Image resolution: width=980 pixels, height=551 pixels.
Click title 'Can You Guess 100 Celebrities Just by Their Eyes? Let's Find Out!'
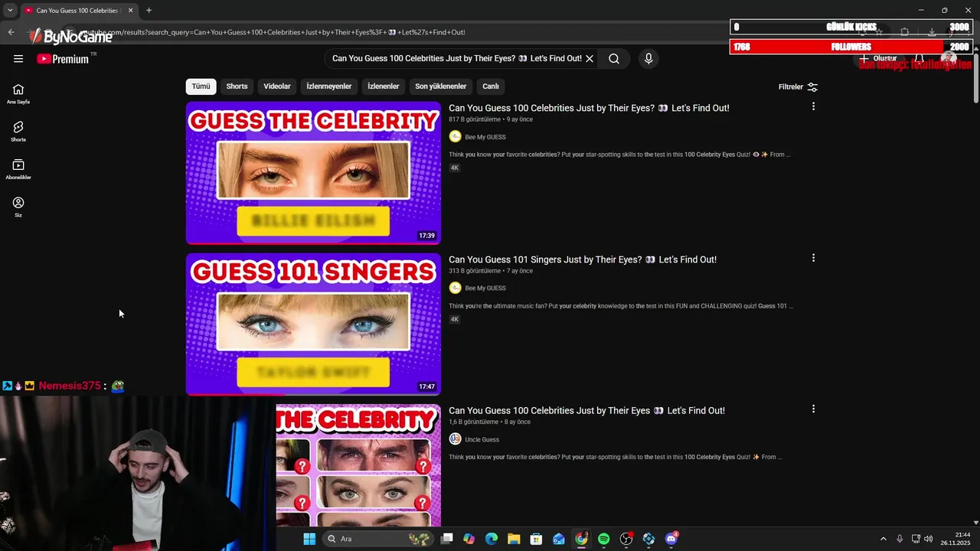click(589, 108)
